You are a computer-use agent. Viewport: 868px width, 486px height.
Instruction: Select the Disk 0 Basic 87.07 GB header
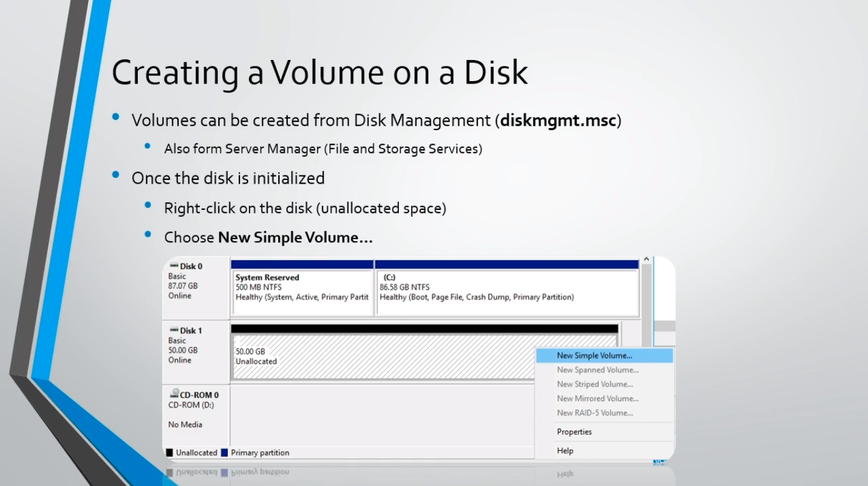[195, 286]
